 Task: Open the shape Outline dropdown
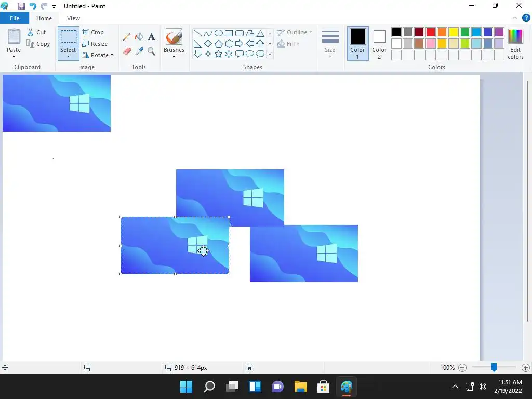click(x=294, y=32)
